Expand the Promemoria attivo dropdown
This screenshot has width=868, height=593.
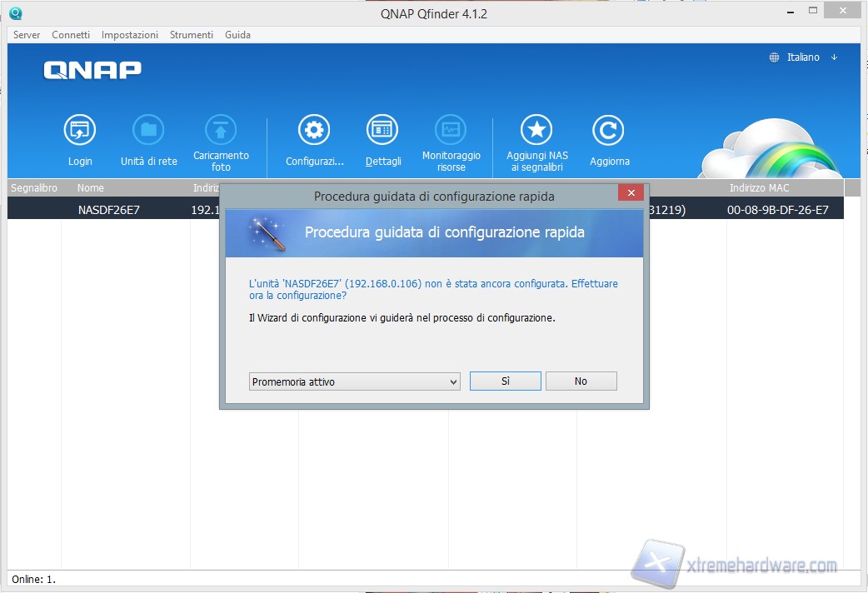pyautogui.click(x=354, y=381)
